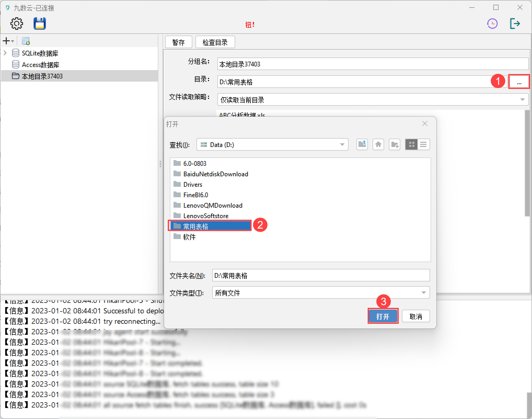This screenshot has height=419, width=532.
Task: Go up one folder level icon
Action: pyautogui.click(x=362, y=144)
